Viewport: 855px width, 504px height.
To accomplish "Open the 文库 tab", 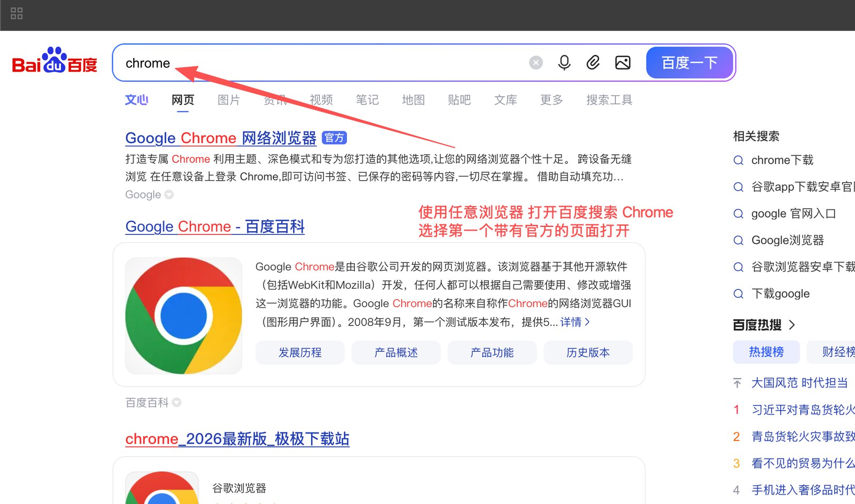I will [506, 100].
